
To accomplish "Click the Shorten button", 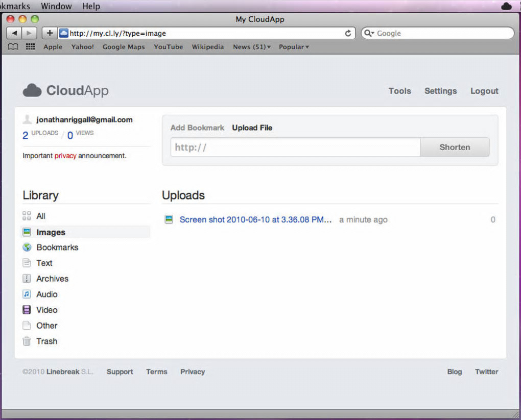I will pyautogui.click(x=455, y=147).
